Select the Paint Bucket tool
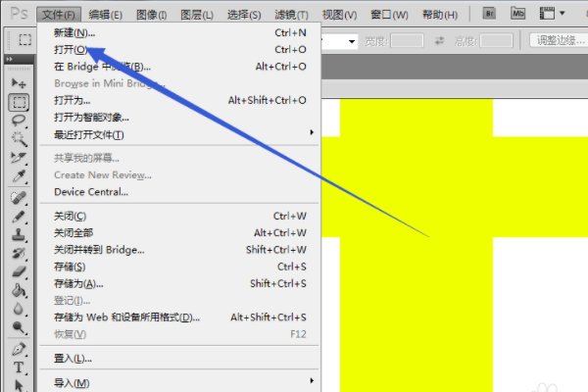Viewport: 588px width, 392px height. (19, 290)
